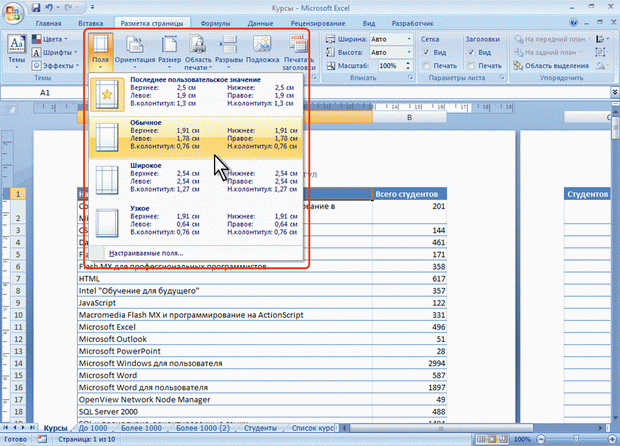Screen dimensions: 620x446
Task: Open the Themes gallery
Action: click(x=17, y=52)
